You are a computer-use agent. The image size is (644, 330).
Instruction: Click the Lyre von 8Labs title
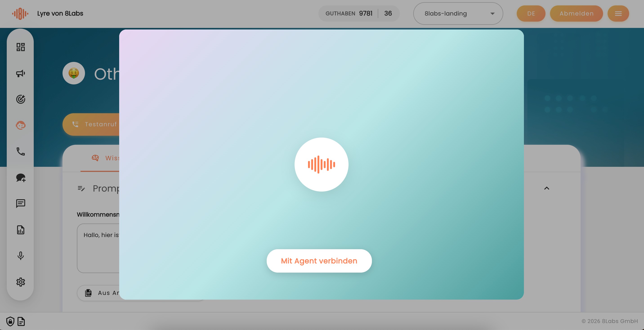(x=60, y=14)
